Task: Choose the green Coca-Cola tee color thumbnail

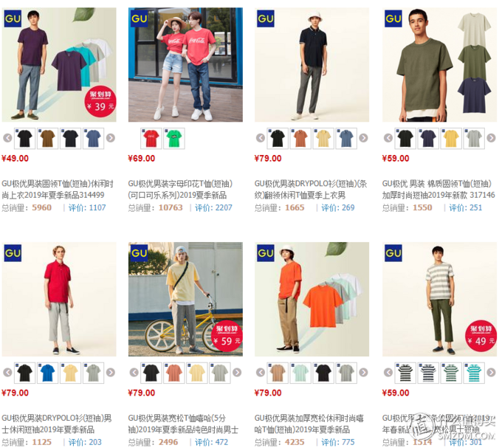Action: [173, 138]
